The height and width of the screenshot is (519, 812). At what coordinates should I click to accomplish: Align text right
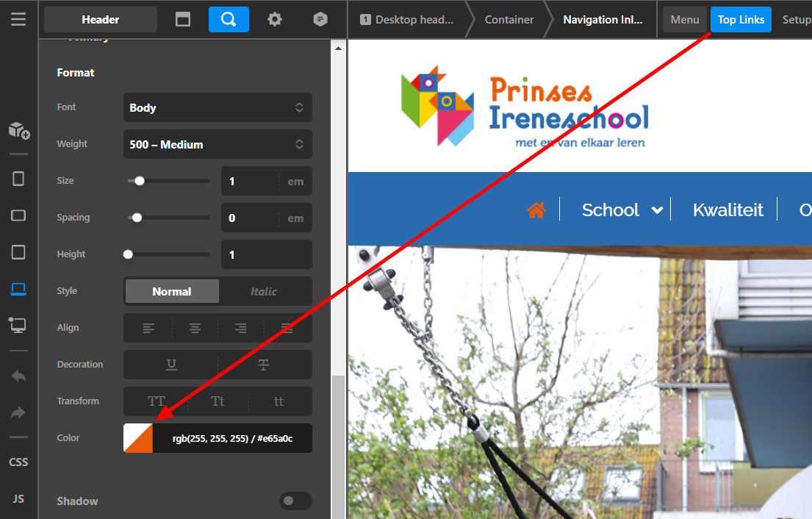pos(240,328)
